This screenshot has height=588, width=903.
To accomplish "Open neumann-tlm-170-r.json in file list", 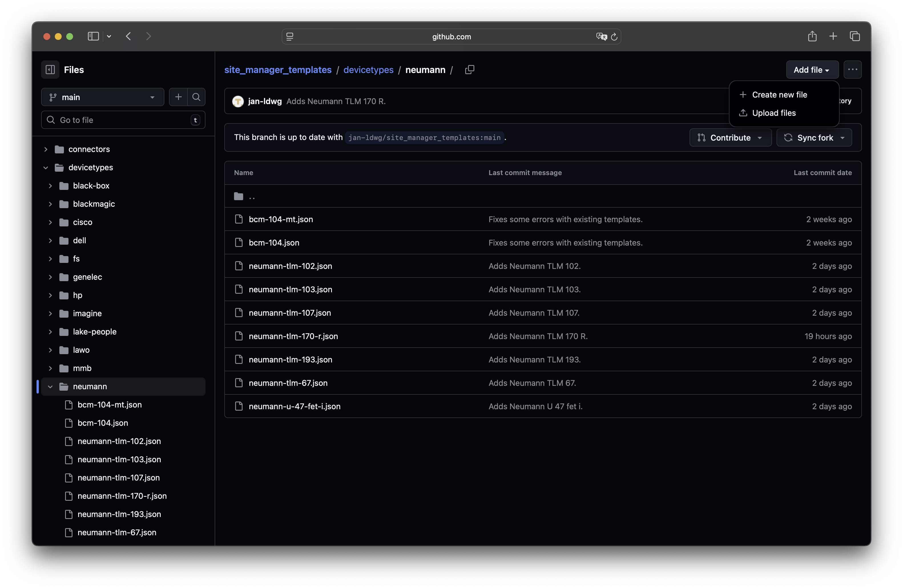I will coord(293,336).
